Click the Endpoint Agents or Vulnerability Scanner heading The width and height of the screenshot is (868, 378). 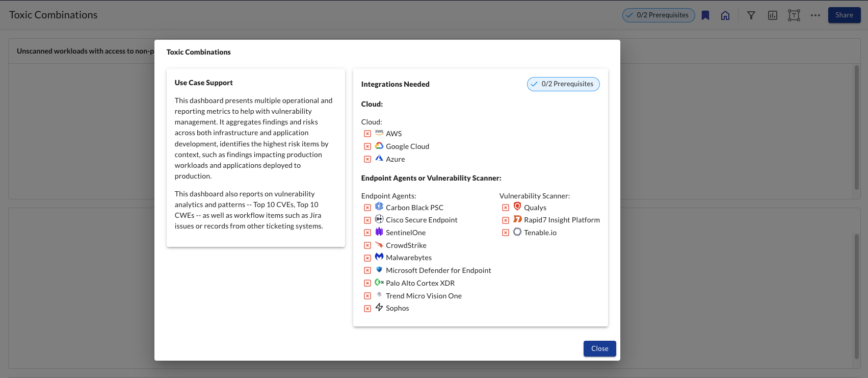431,178
